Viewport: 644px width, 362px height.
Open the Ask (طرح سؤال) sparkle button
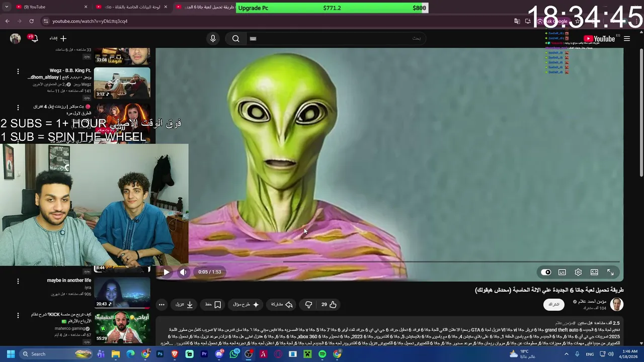pos(246,304)
